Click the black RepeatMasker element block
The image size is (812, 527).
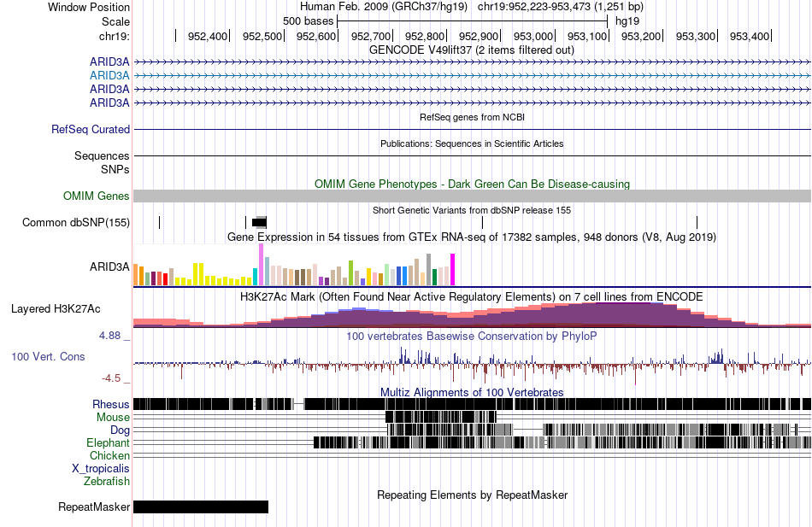click(201, 507)
